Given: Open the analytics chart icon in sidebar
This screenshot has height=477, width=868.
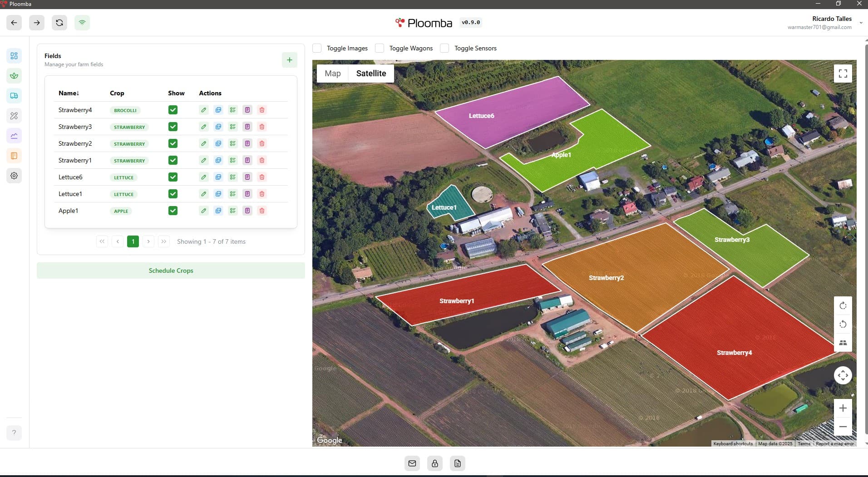Looking at the screenshot, I should pos(14,136).
